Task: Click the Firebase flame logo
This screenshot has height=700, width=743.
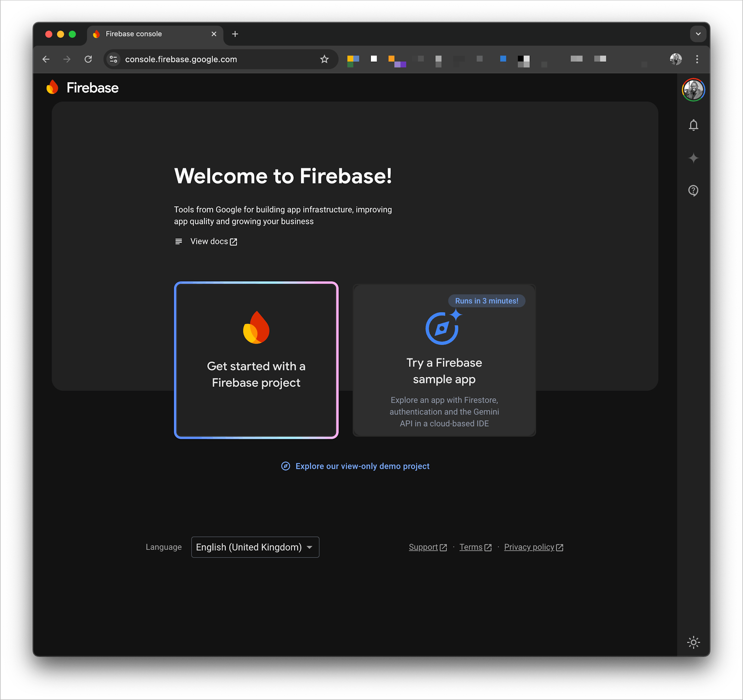Action: [52, 87]
